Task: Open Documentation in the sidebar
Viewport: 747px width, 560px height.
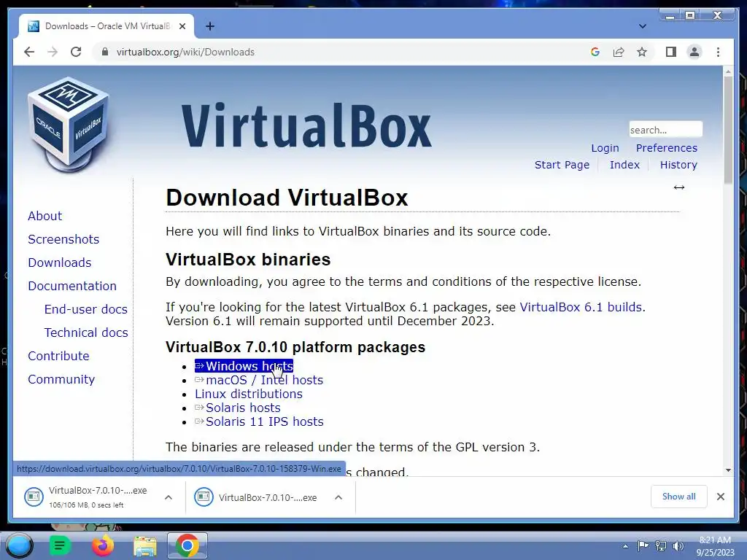Action: 72,286
